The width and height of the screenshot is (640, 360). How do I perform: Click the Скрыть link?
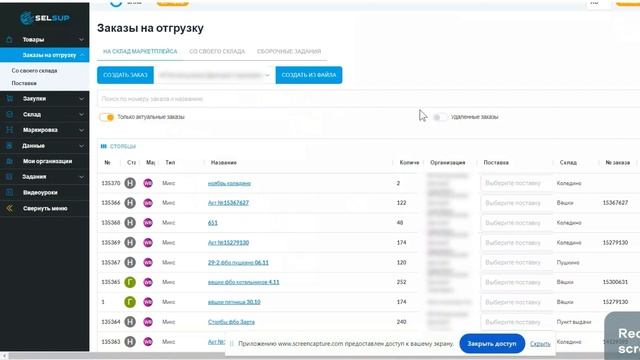point(540,344)
